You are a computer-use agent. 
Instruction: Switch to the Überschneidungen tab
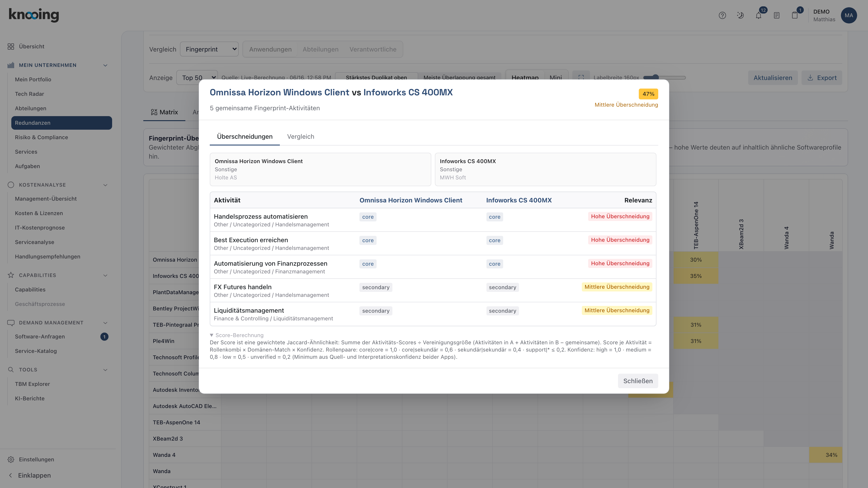(245, 136)
